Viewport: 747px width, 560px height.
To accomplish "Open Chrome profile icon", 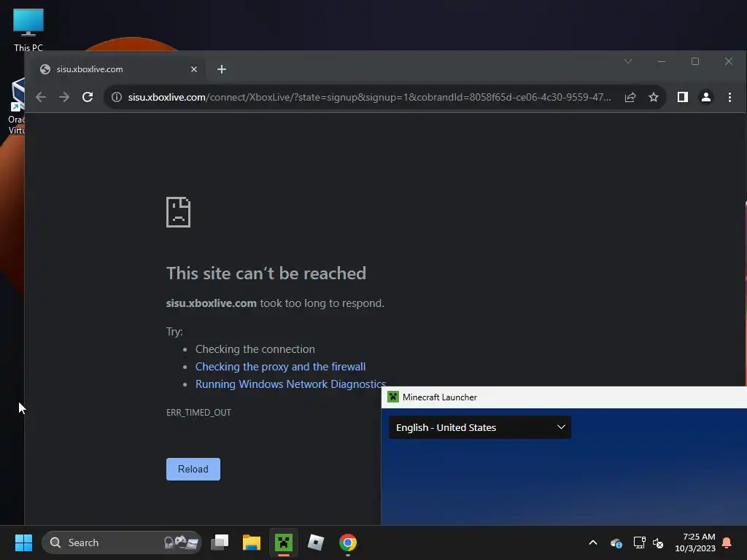I will click(x=706, y=97).
